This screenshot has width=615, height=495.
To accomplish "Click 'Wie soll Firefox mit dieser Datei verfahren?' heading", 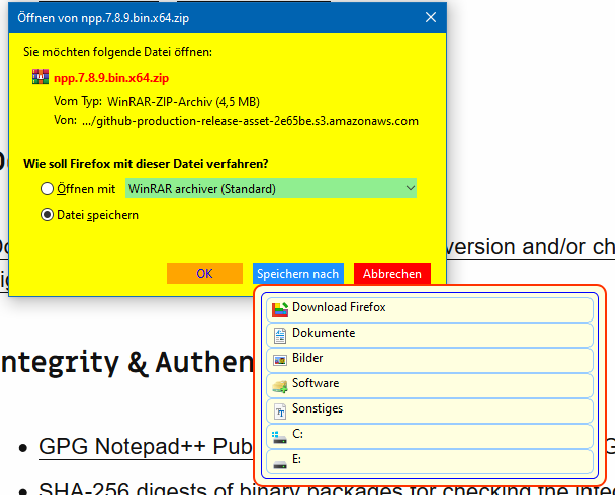I will tap(146, 164).
